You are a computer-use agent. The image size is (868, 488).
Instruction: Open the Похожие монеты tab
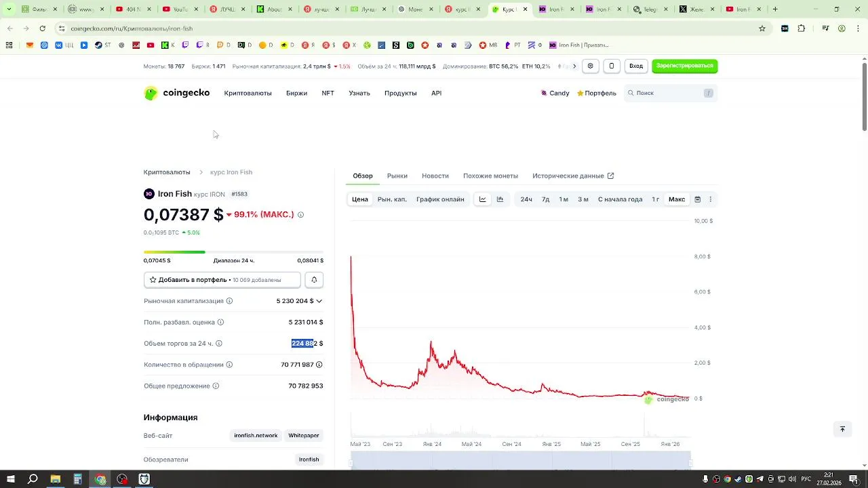point(490,176)
